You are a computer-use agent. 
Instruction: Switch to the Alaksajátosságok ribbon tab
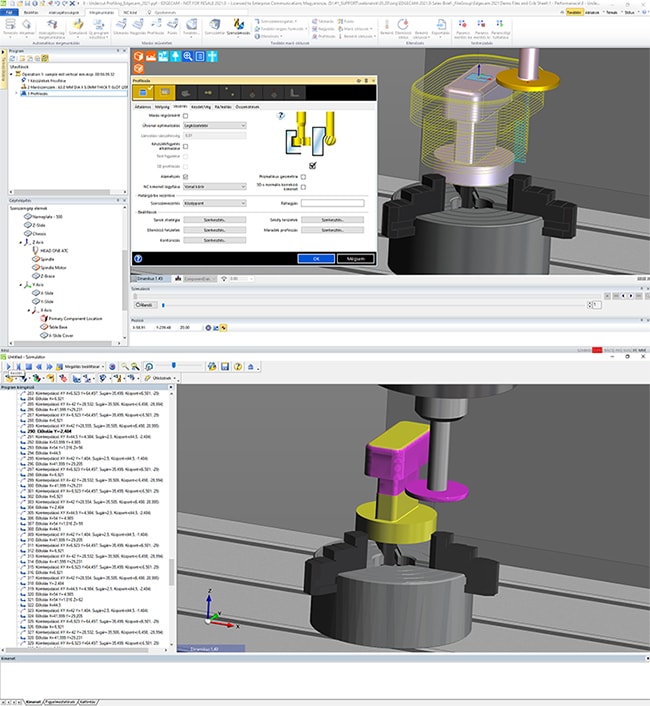tap(64, 13)
